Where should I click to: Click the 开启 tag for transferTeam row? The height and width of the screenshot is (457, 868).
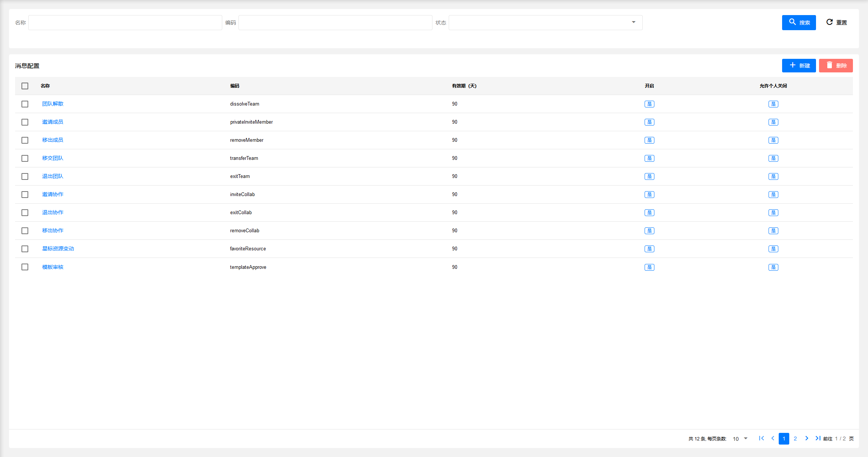point(649,158)
